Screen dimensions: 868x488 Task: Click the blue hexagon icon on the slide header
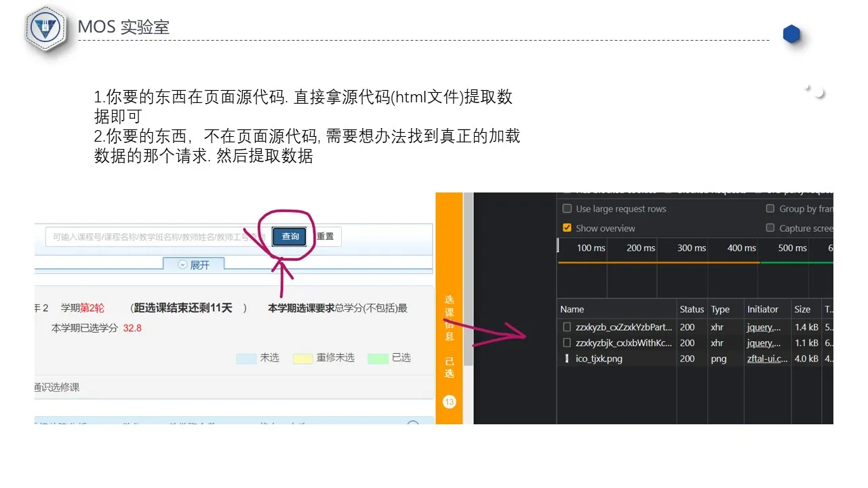click(x=791, y=34)
